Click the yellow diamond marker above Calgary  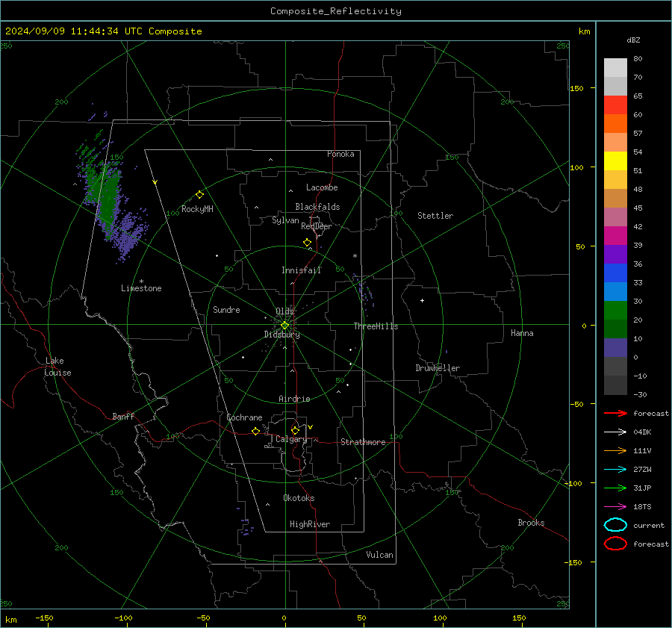295,430
